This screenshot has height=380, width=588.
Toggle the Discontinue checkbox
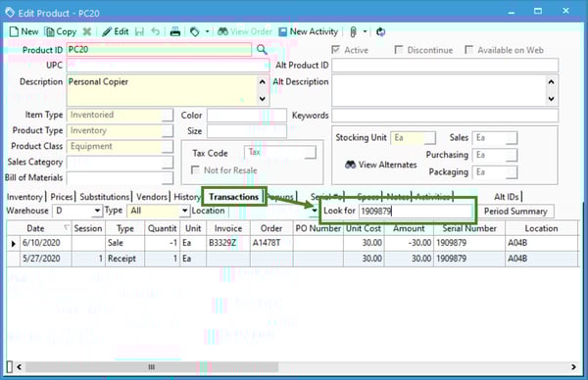coord(399,50)
